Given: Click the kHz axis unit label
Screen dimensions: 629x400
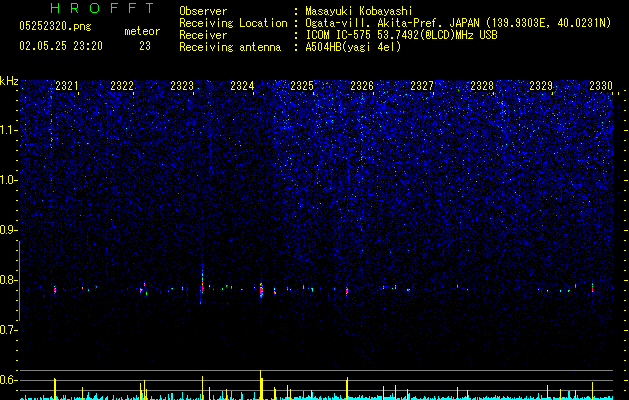Looking at the screenshot, I should click(x=9, y=81).
